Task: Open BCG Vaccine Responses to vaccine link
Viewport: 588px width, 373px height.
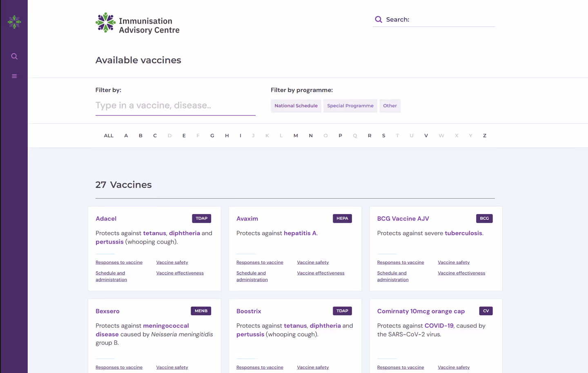Action: (401, 262)
